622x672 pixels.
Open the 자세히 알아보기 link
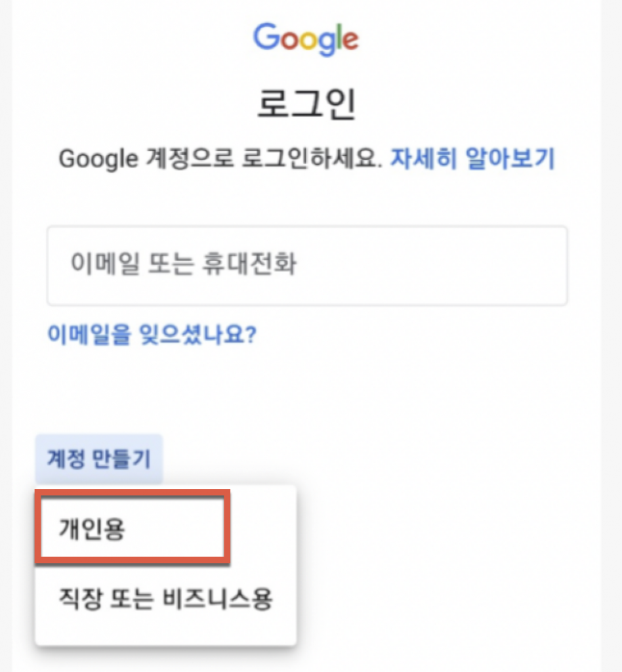click(x=472, y=159)
